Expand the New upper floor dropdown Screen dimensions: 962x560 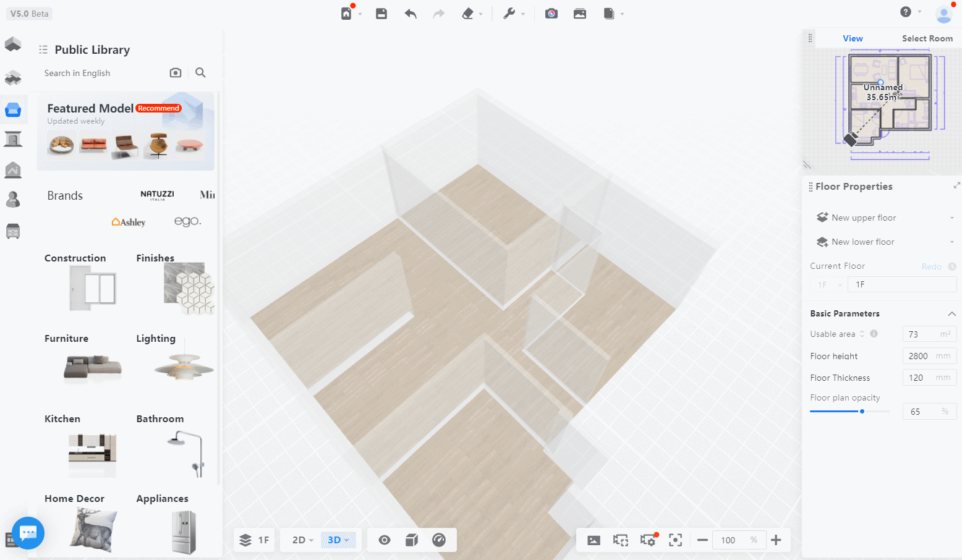coord(951,218)
